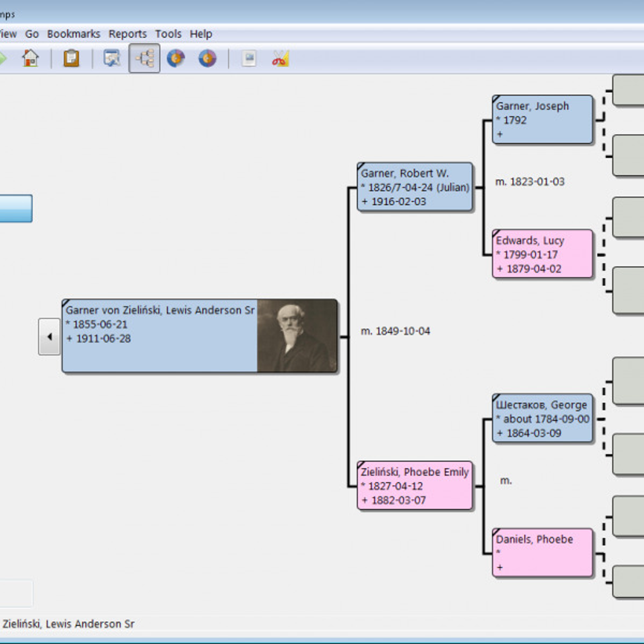
Task: Open the Tools menu
Action: [x=168, y=34]
